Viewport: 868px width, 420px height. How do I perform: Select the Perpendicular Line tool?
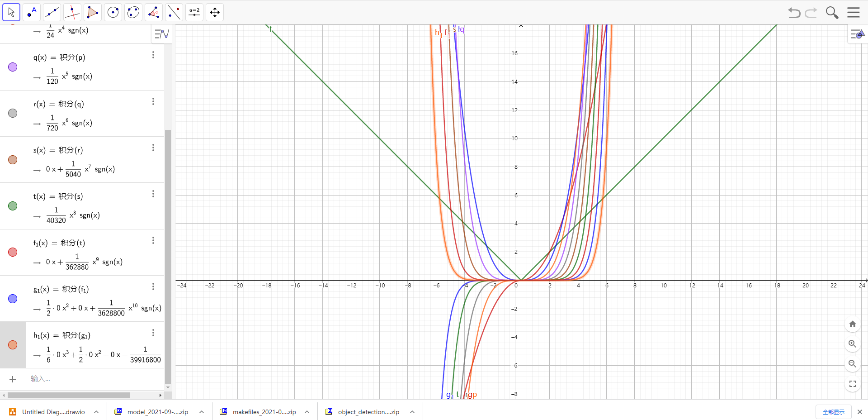72,12
